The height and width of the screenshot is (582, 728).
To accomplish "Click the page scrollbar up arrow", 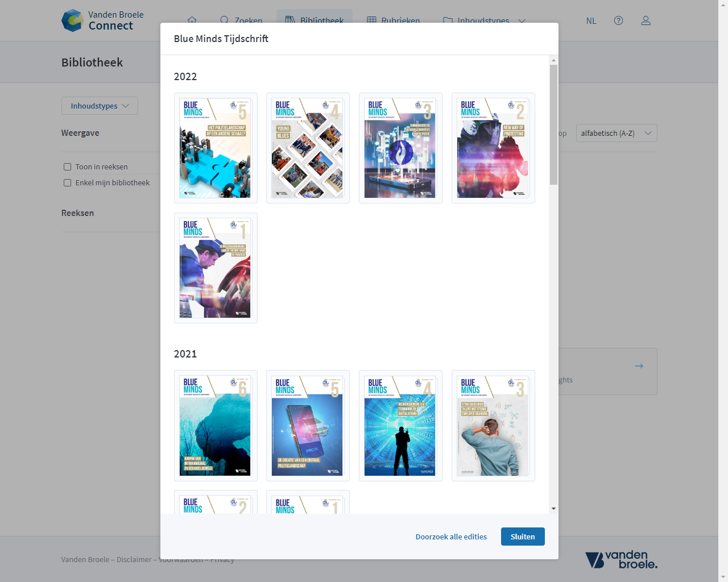I will point(723,5).
